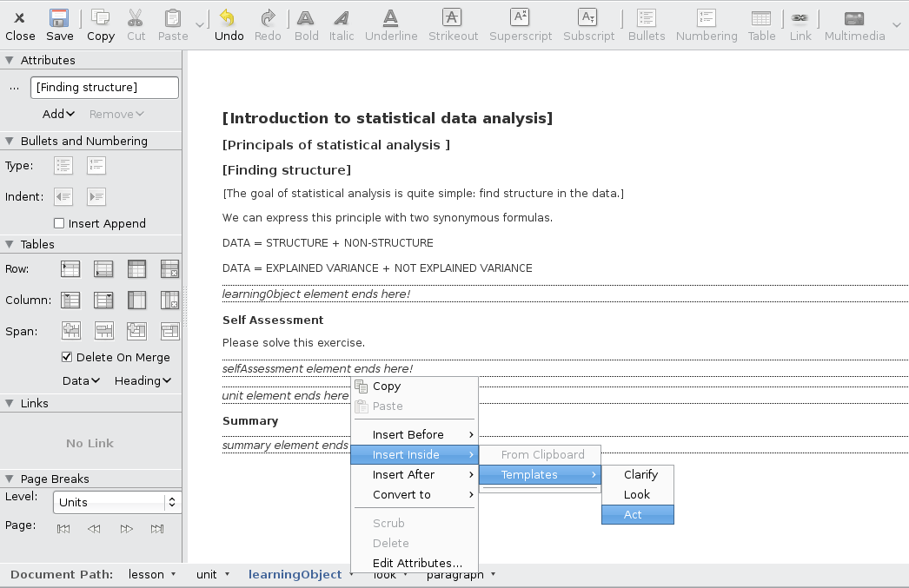Click the first bullet Type icon

[x=63, y=165]
